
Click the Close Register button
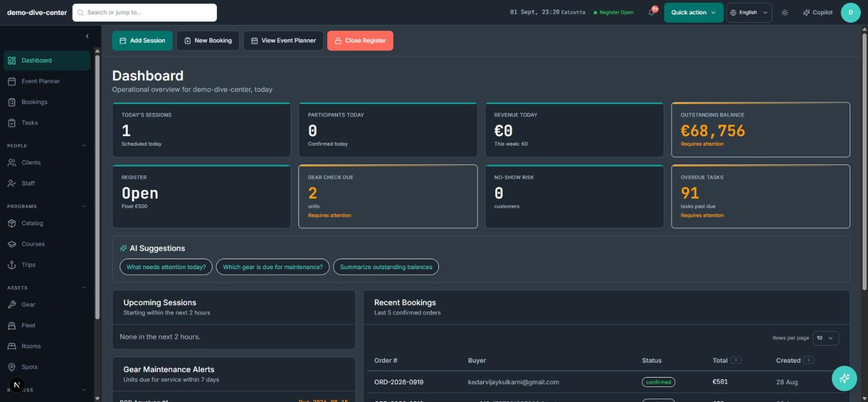tap(360, 40)
